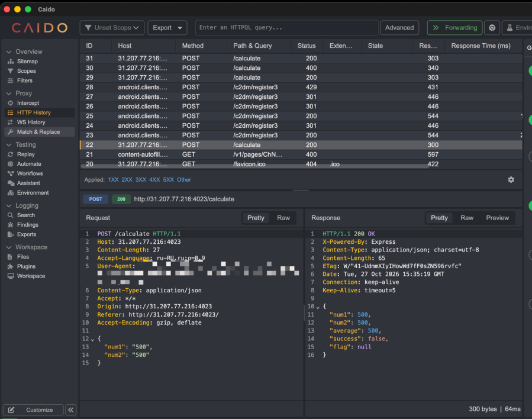Open the Export dropdown menu

[167, 28]
